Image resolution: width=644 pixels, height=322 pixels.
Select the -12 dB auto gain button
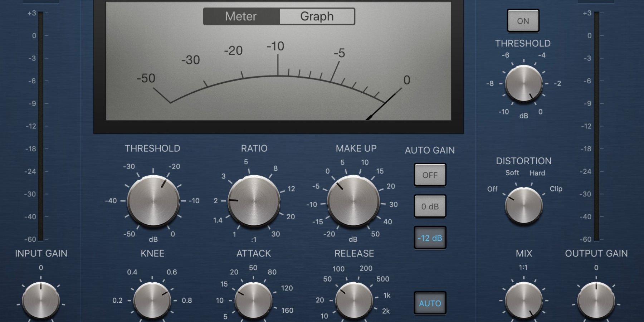[x=430, y=238]
